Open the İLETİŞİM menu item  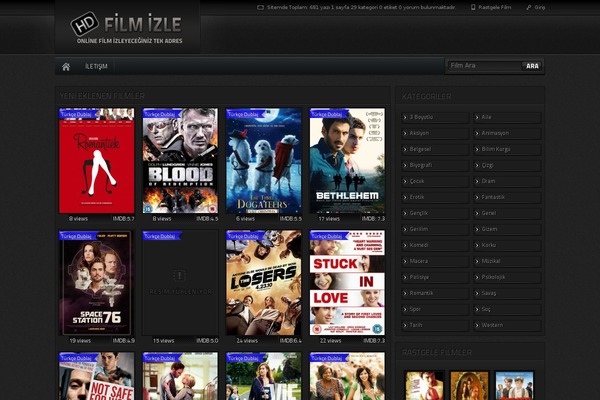pos(96,66)
